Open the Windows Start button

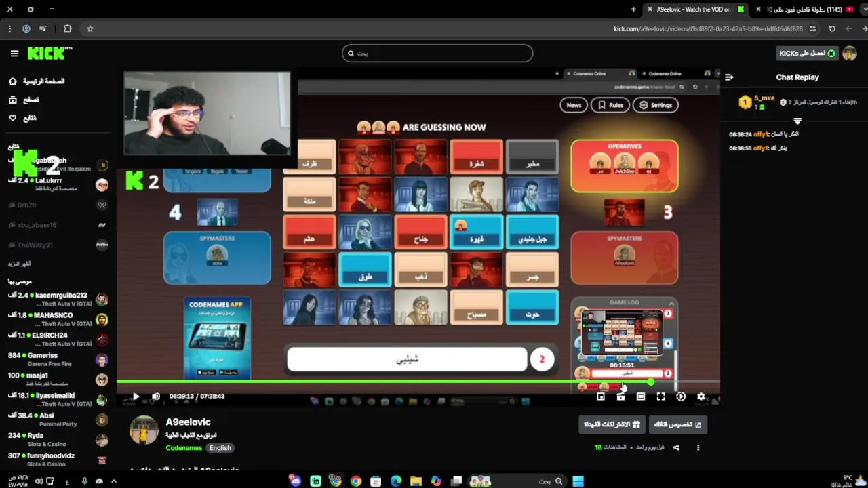point(578,481)
